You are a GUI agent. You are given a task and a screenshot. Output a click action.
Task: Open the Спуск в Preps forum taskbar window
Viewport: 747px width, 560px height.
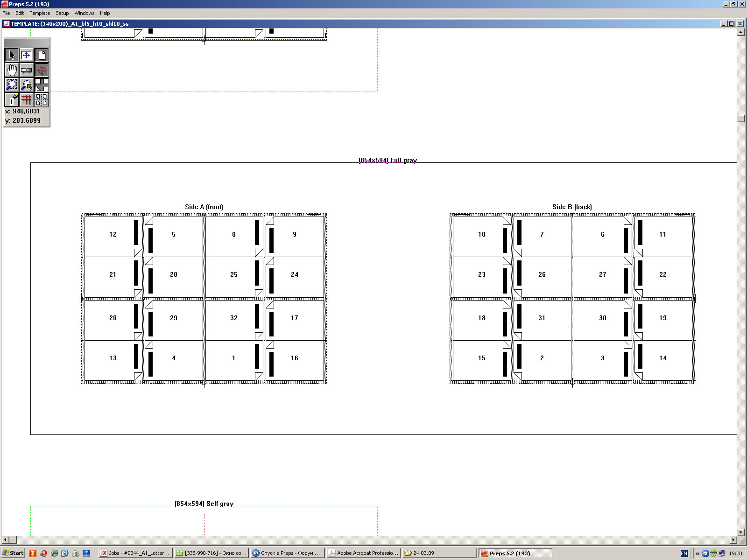coord(287,553)
